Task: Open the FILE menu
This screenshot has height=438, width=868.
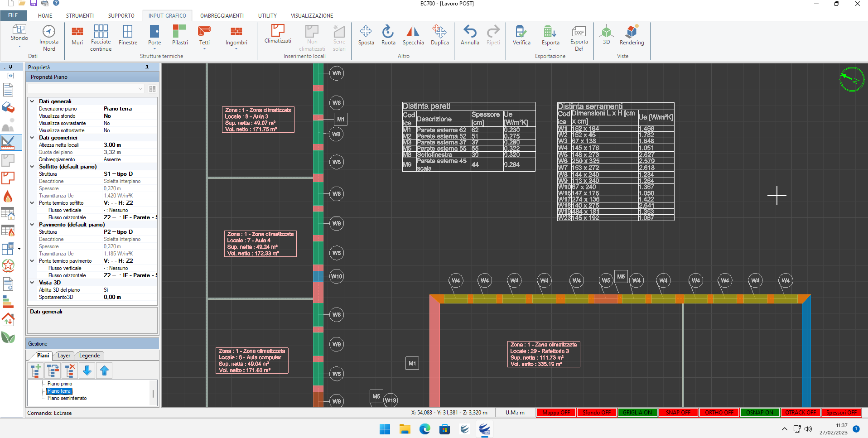Action: 13,15
